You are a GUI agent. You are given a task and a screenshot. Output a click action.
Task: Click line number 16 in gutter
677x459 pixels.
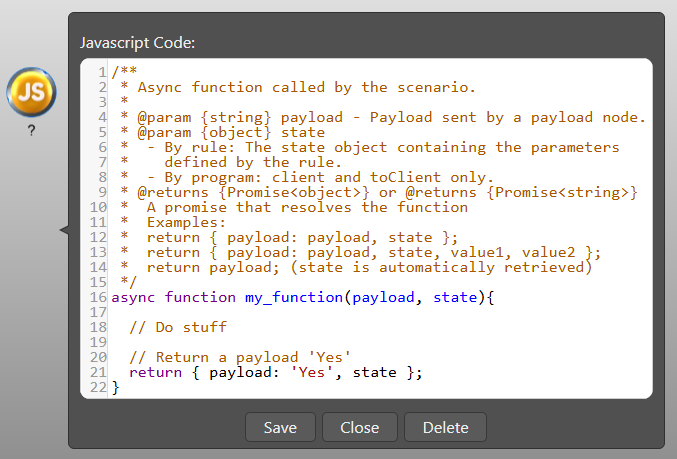click(98, 297)
